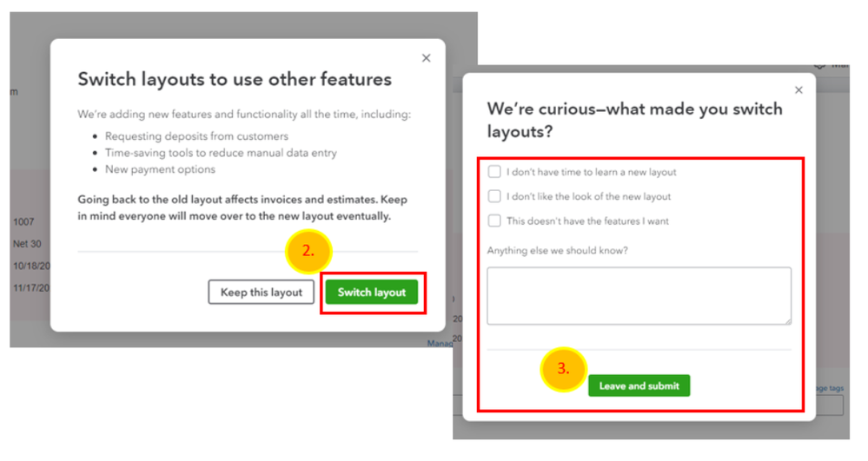
Task: Submit feedback with Leave and submit
Action: [639, 385]
